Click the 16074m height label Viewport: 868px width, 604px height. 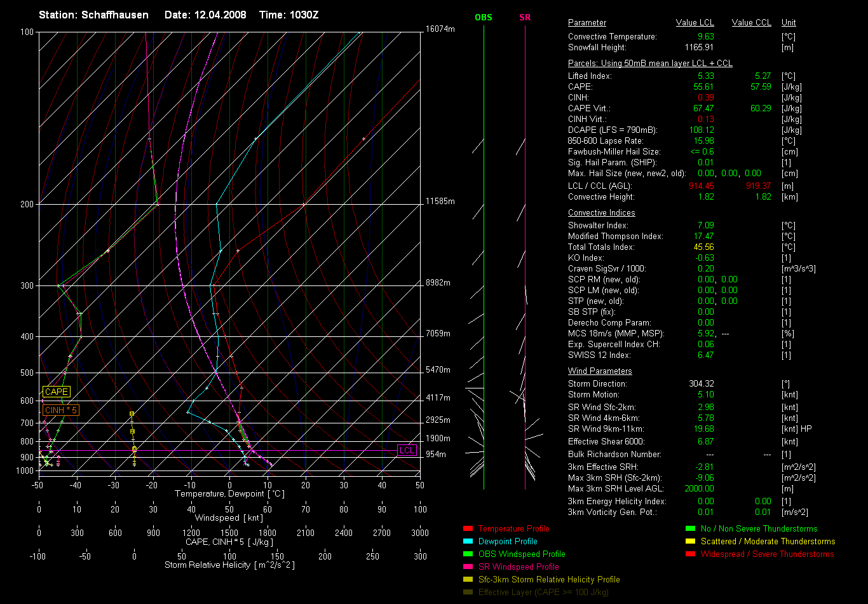[x=440, y=29]
